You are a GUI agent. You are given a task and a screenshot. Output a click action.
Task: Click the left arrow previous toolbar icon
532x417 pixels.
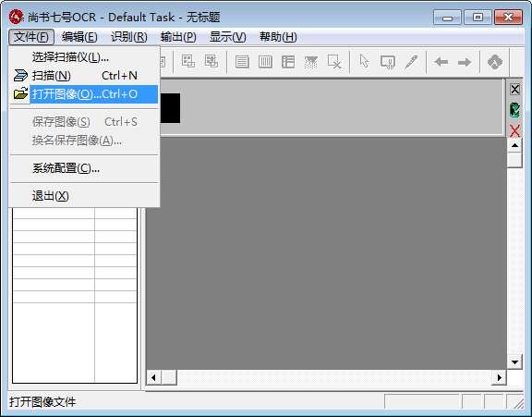441,62
